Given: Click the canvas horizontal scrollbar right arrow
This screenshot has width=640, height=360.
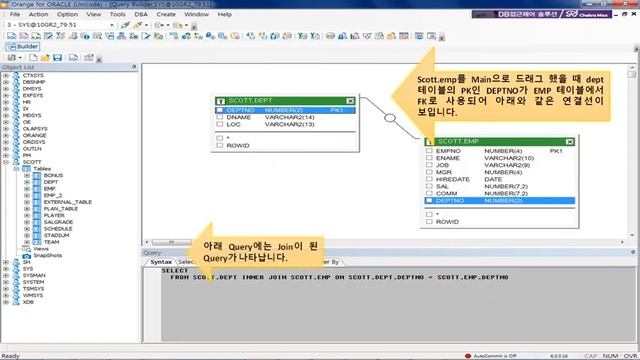Looking at the screenshot, I should 622,242.
